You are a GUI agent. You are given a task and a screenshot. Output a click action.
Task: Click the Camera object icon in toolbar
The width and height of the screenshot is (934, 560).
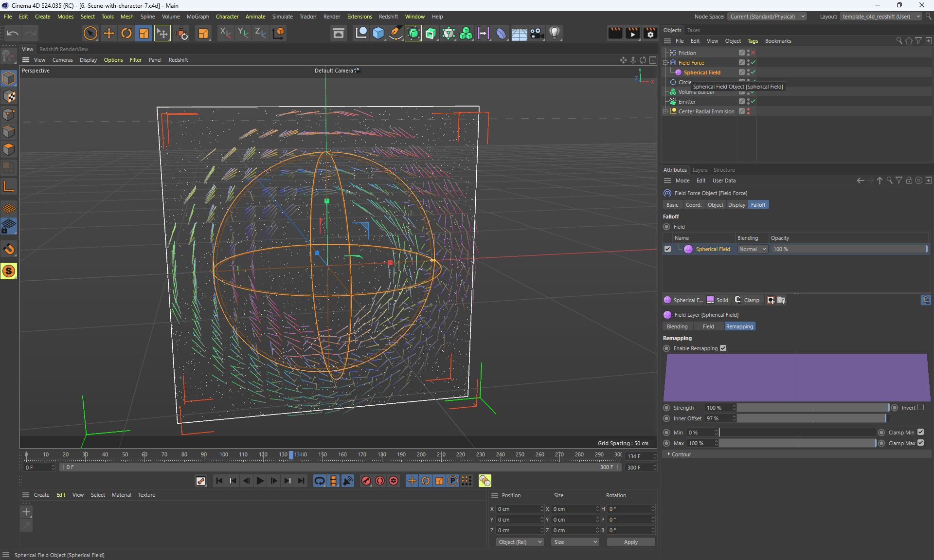pos(537,33)
